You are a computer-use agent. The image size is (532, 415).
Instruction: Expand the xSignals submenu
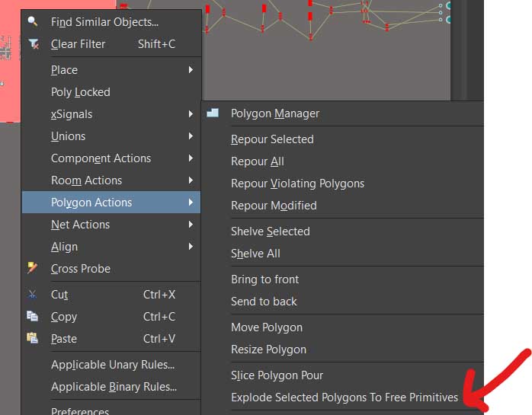coord(190,114)
